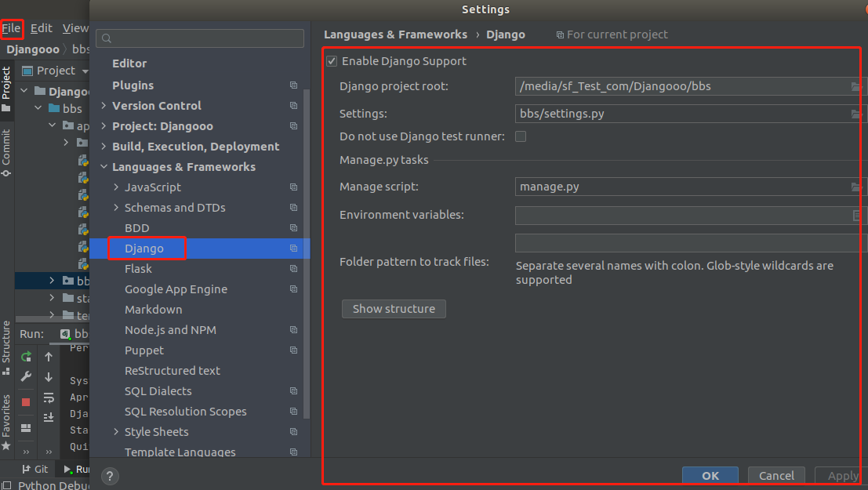Check Do not use Django test runner

(520, 136)
